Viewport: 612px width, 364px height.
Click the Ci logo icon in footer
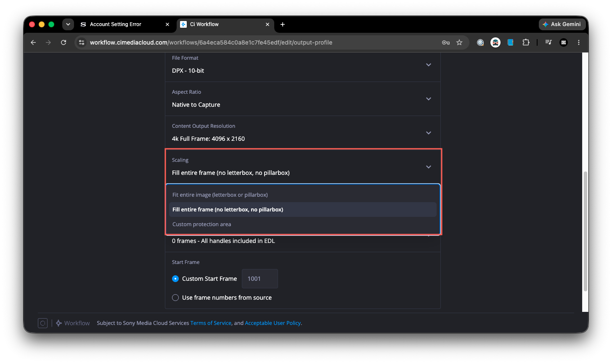[x=42, y=323]
